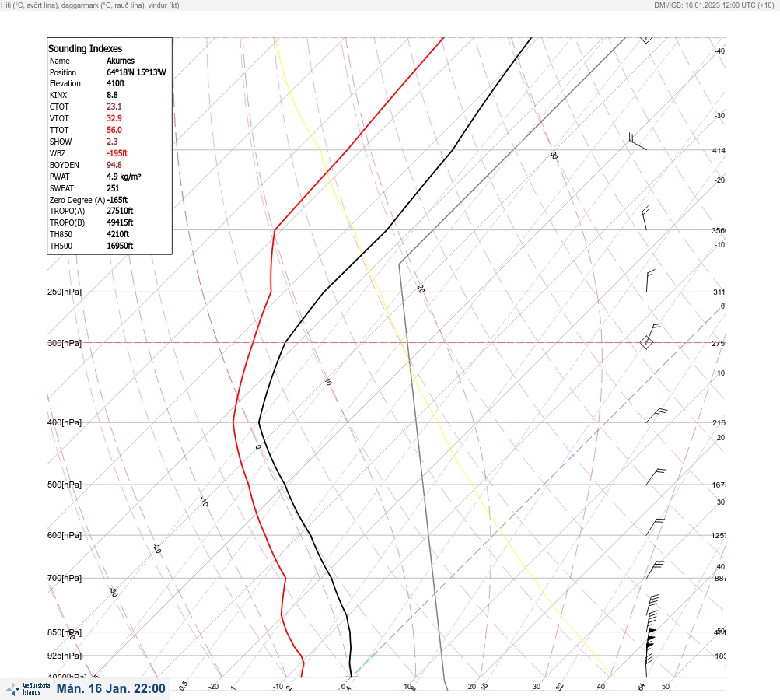The image size is (780, 700).
Task: Click the '300[hPa]' pressure level label
Action: [x=65, y=343]
